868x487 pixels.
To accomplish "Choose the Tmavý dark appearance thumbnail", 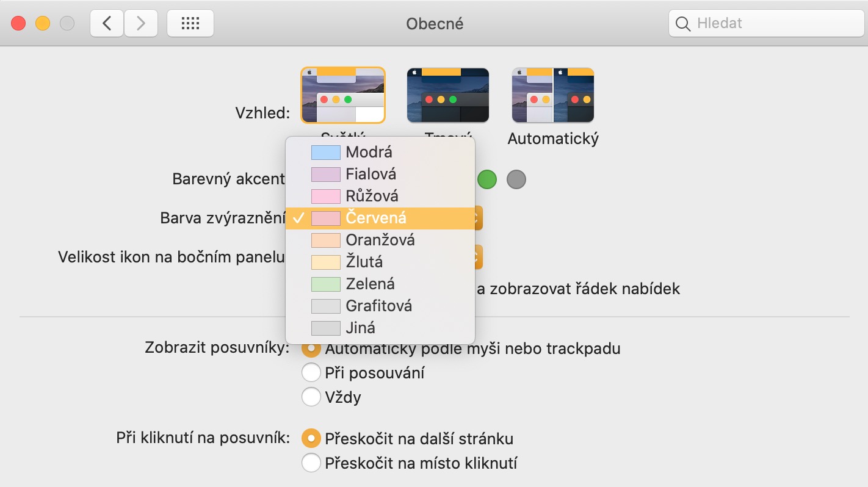I will 448,95.
